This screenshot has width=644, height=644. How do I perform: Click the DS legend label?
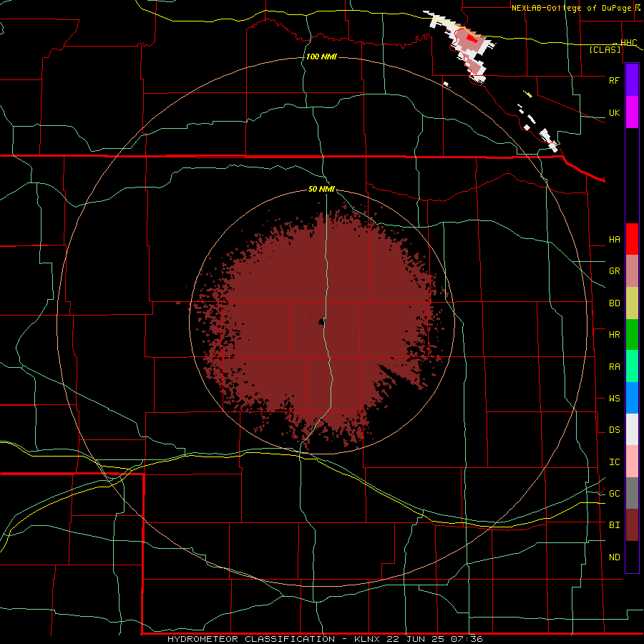click(614, 430)
